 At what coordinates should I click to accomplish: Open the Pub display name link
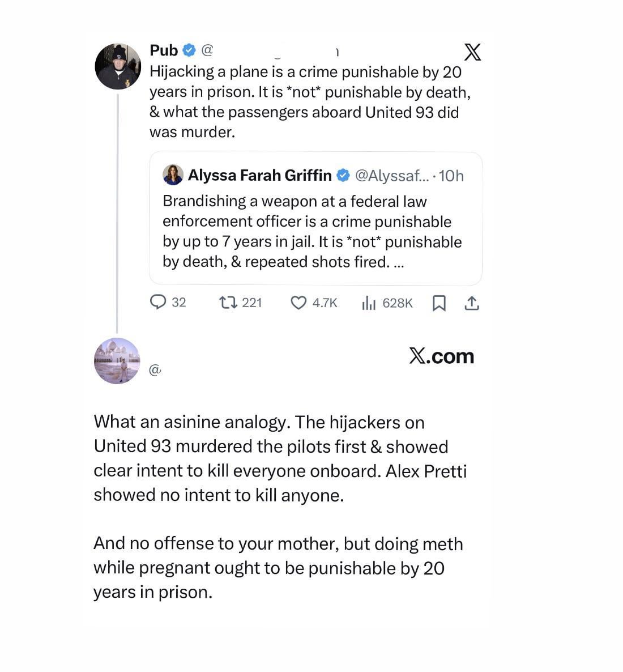click(x=164, y=50)
